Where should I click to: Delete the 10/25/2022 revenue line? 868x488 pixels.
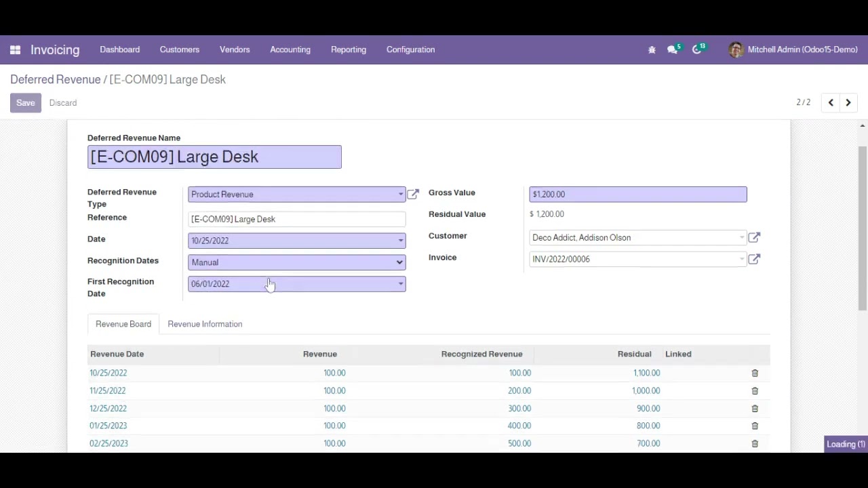pyautogui.click(x=755, y=373)
